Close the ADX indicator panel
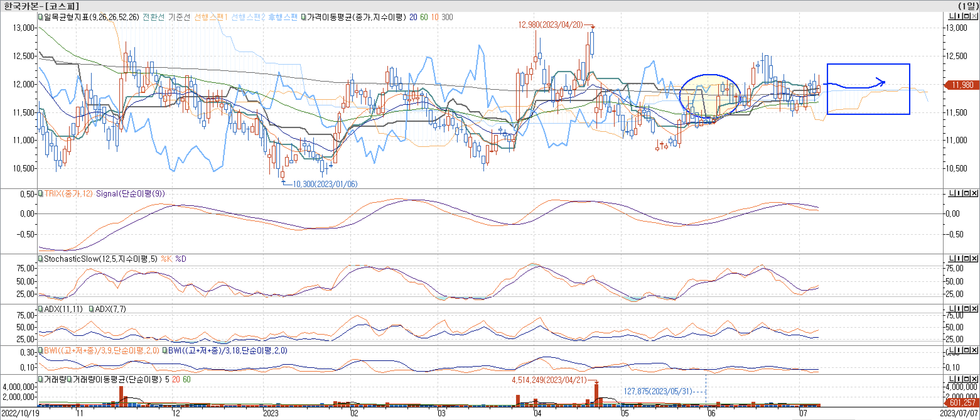This screenshot has height=420, width=980. (x=974, y=309)
